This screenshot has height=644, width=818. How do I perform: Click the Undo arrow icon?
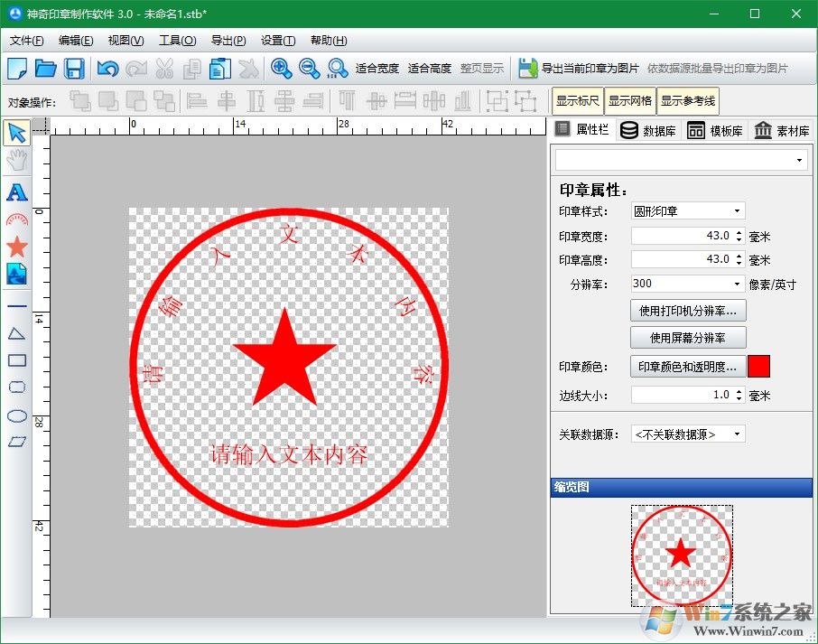107,69
